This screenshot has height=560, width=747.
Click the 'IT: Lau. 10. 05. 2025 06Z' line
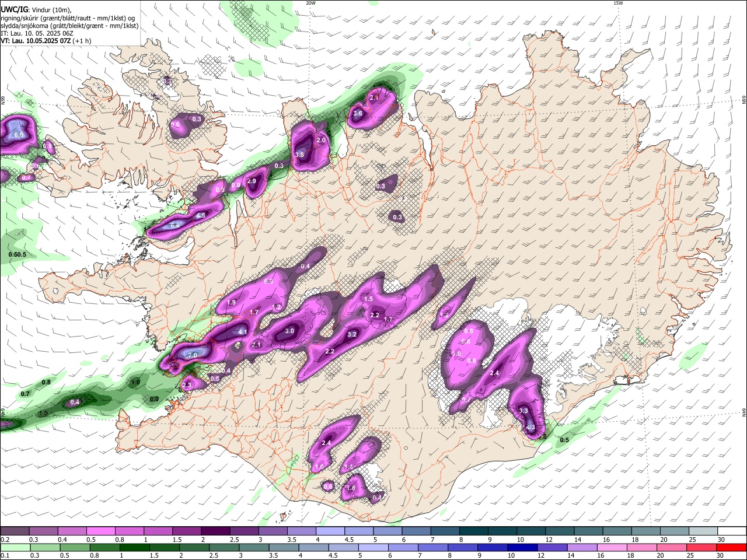(37, 33)
